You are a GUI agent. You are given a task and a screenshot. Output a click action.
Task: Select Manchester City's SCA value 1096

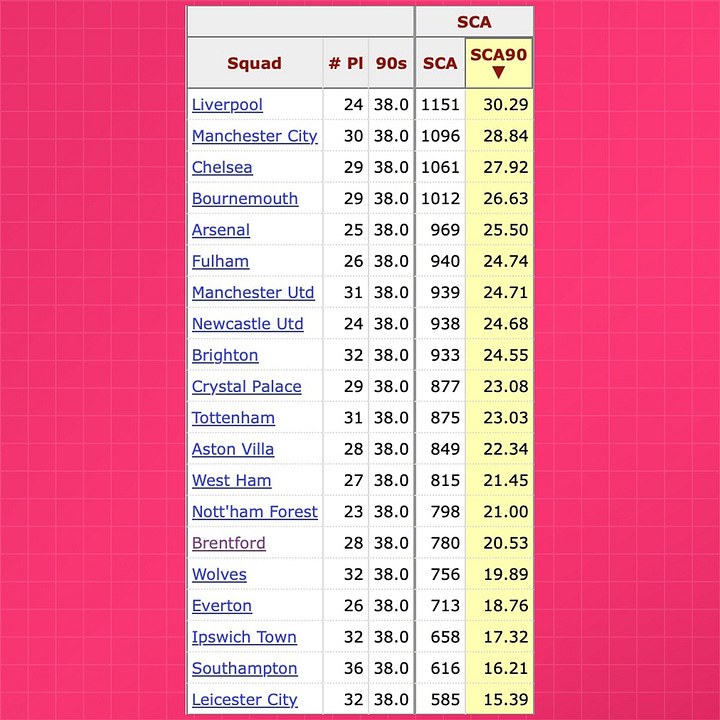(x=440, y=136)
